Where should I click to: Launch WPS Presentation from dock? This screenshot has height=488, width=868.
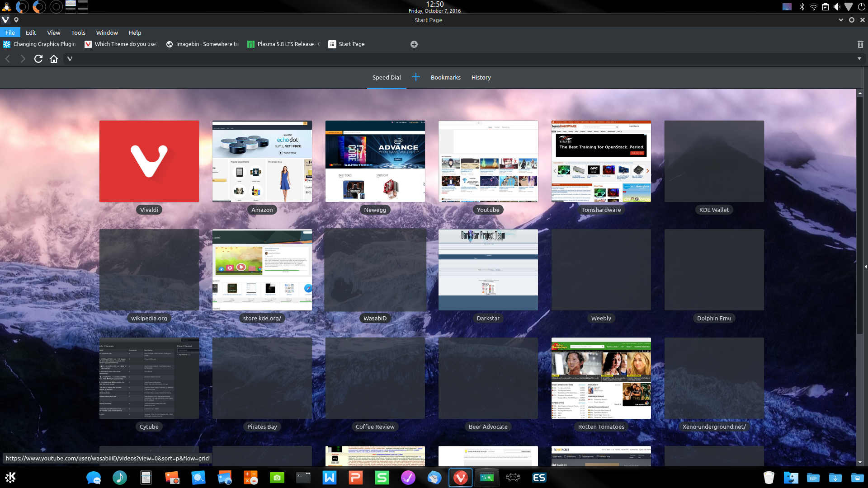(x=356, y=478)
